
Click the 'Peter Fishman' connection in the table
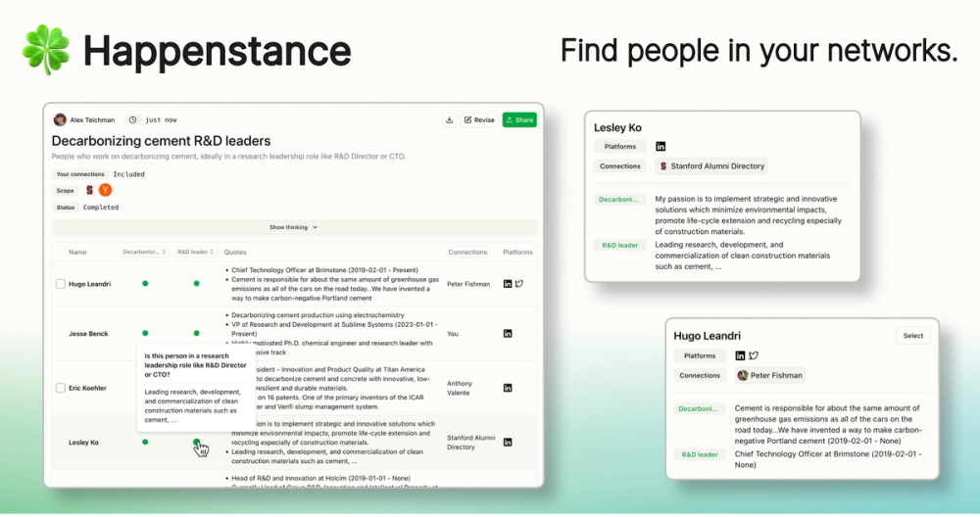[x=468, y=284]
